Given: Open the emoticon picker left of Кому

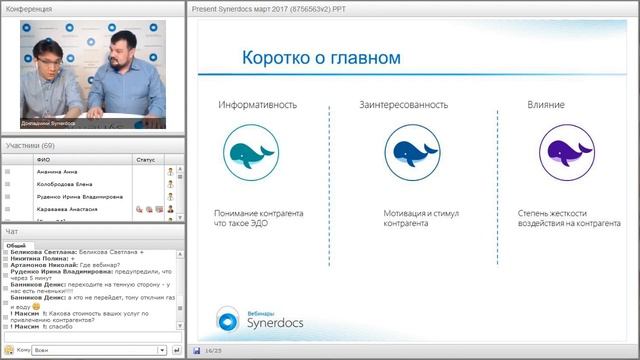Looking at the screenshot, I should click(9, 350).
